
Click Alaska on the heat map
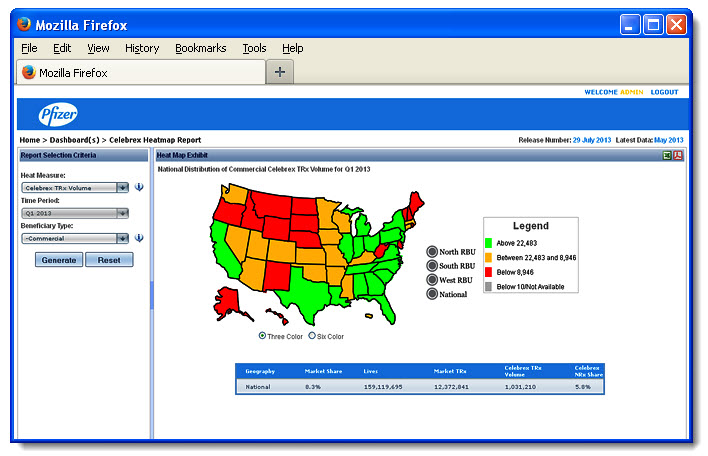(228, 302)
